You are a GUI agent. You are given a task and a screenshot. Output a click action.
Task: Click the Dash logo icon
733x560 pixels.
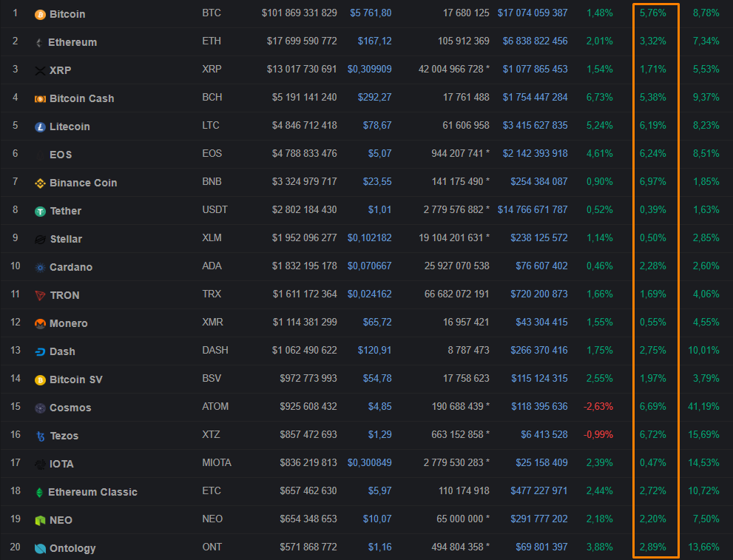(x=40, y=352)
